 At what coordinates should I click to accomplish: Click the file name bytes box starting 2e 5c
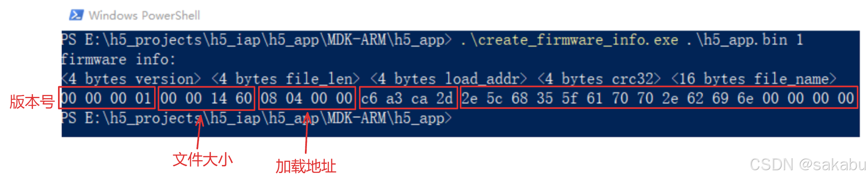coord(659,97)
